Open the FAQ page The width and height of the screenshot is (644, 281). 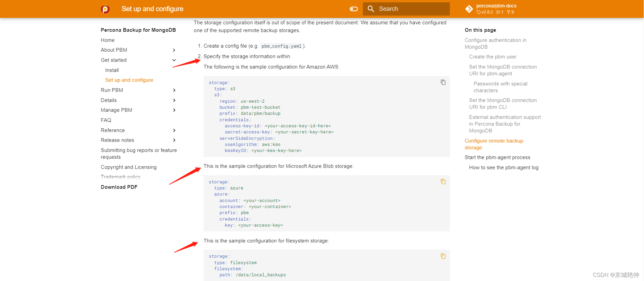pyautogui.click(x=106, y=120)
